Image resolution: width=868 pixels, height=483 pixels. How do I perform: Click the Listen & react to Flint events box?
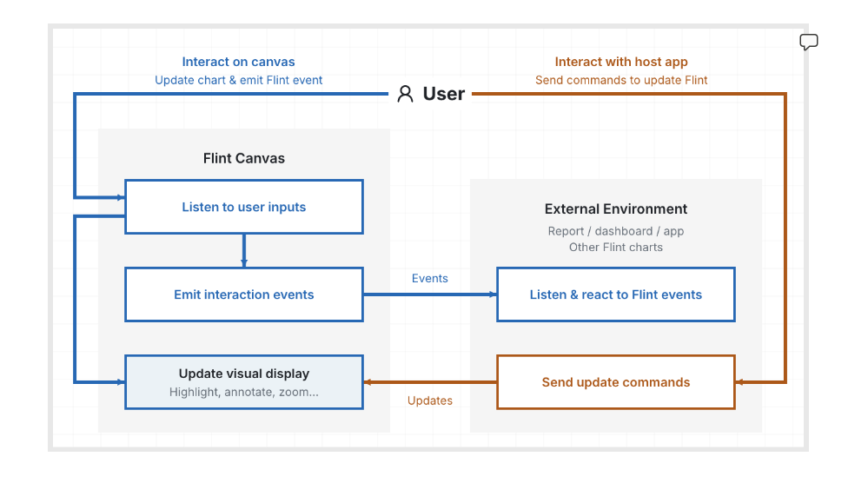615,294
